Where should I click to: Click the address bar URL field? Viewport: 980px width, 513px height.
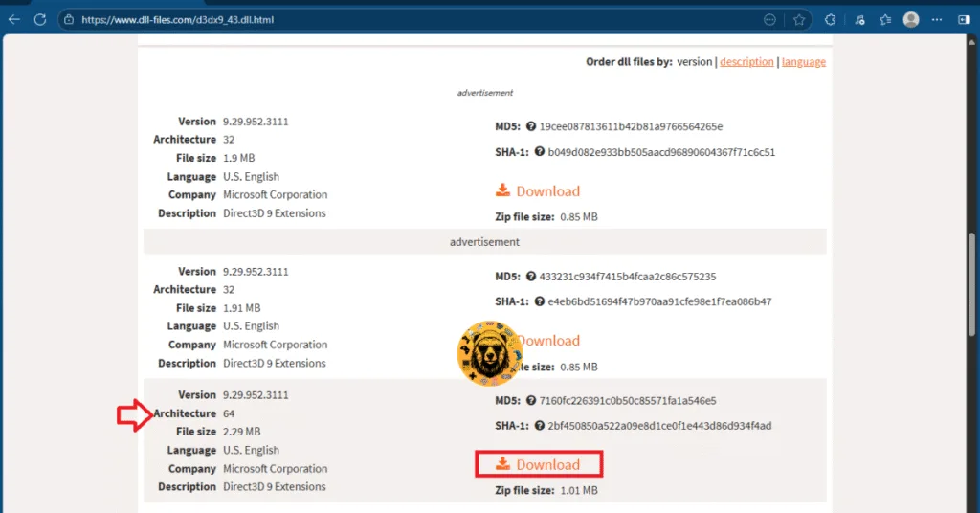point(383,19)
